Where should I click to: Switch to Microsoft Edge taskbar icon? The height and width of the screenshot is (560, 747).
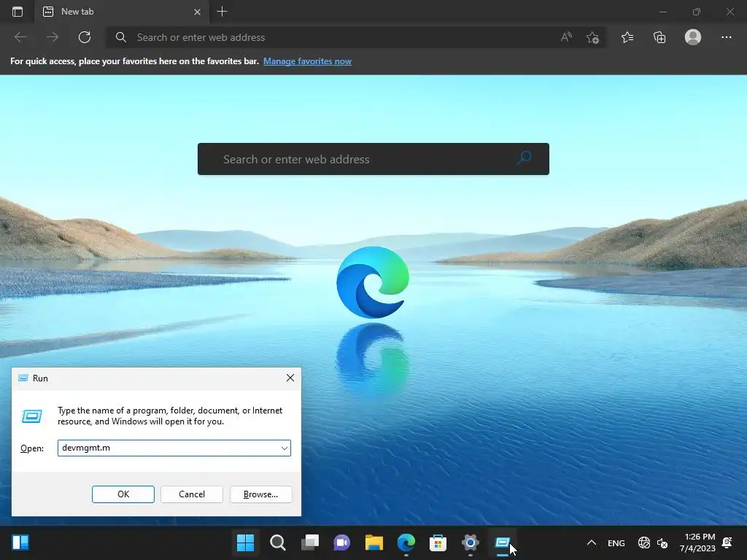pos(406,542)
